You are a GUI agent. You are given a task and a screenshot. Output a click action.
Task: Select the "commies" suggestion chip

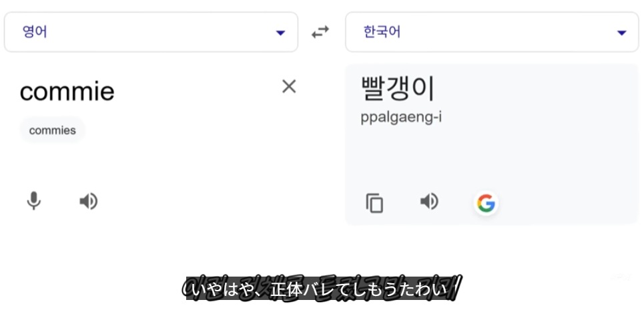point(53,130)
